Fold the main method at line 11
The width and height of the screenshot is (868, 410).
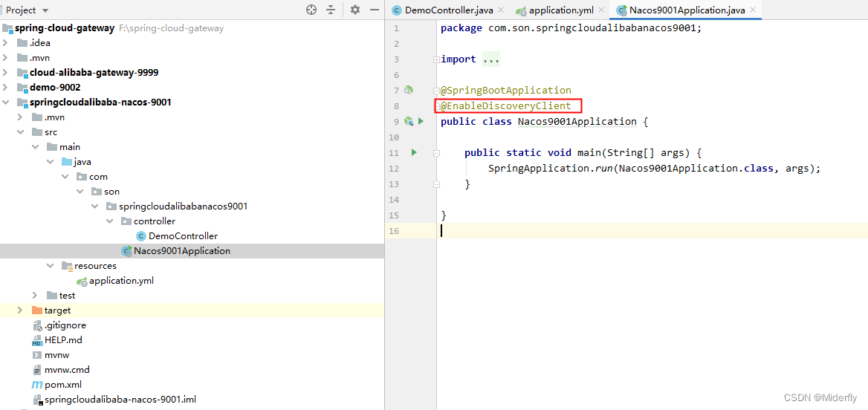436,152
